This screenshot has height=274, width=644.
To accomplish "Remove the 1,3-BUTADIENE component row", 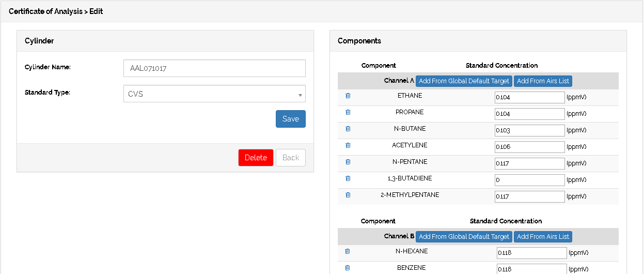I will point(348,178).
